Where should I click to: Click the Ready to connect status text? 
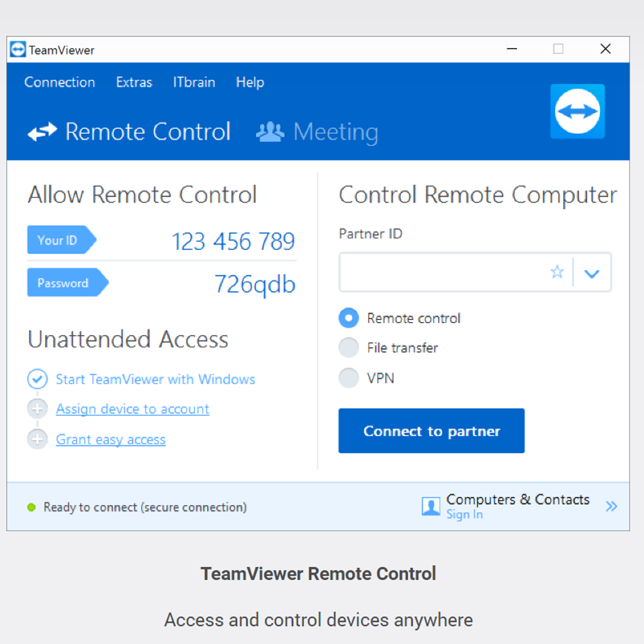145,507
